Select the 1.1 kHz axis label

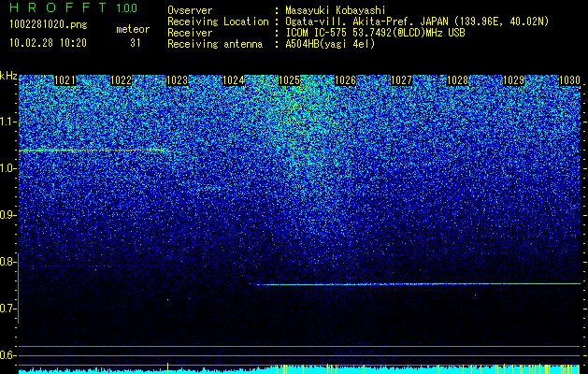(x=8, y=122)
